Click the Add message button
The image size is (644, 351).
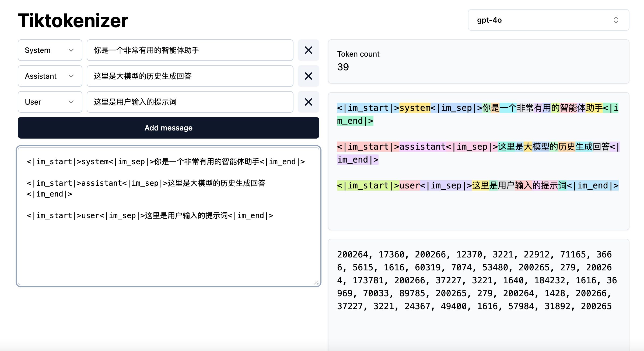pyautogui.click(x=168, y=128)
